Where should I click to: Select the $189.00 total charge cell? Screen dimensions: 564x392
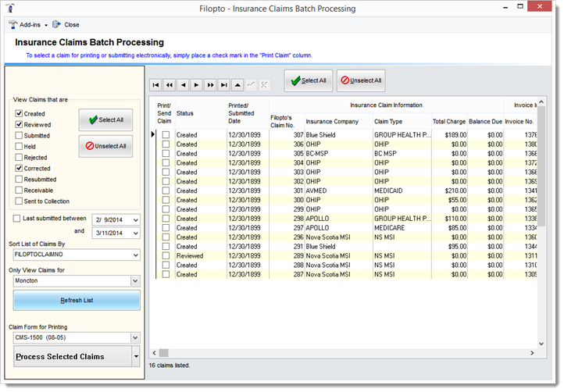[x=449, y=135]
